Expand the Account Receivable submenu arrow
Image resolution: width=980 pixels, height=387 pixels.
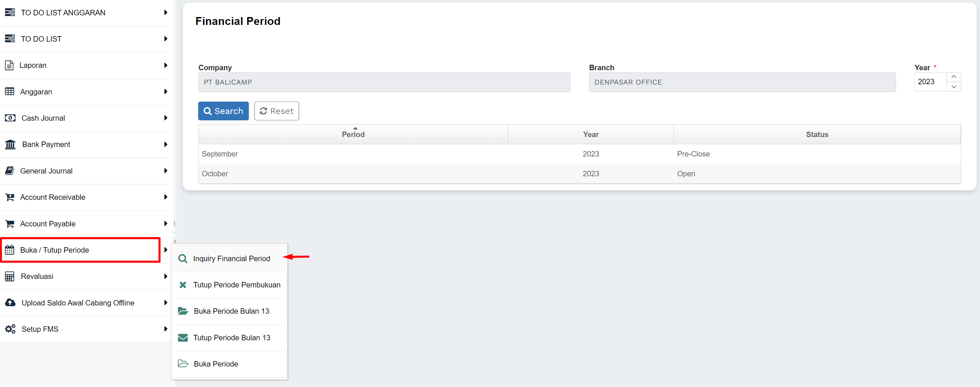pos(165,197)
